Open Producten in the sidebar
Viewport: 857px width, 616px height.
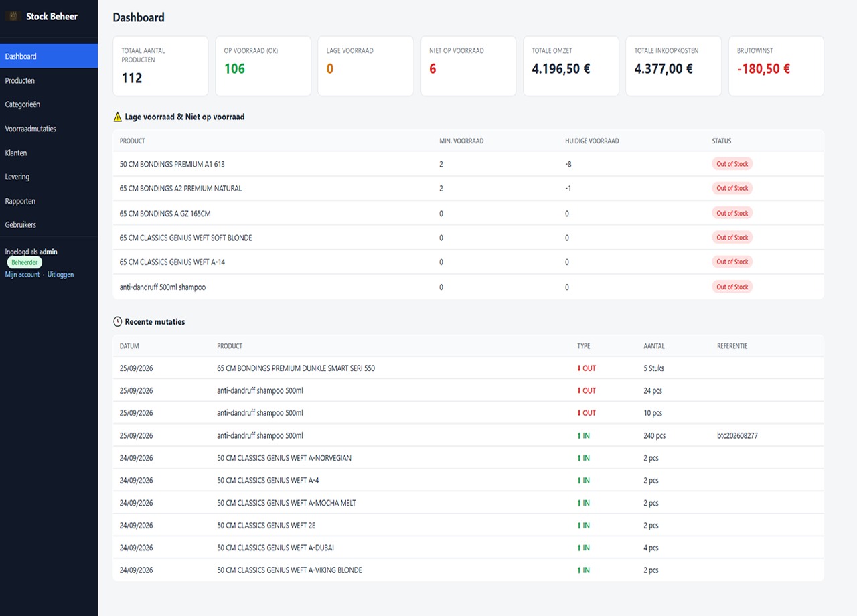click(x=49, y=80)
